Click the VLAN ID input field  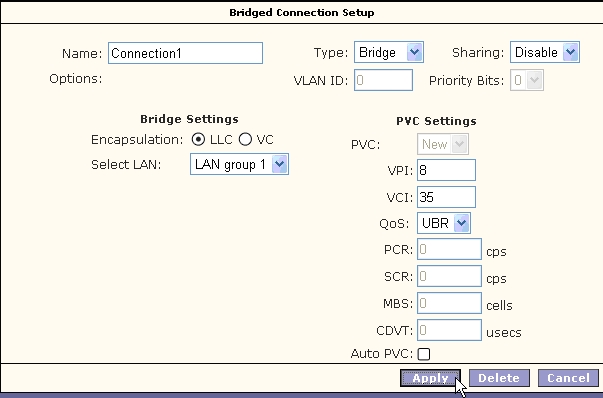pos(383,80)
